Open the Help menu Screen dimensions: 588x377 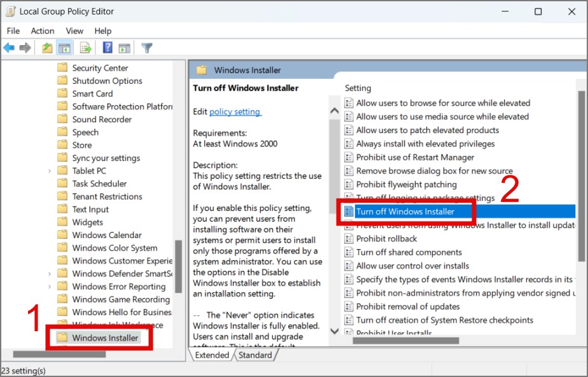(x=102, y=31)
